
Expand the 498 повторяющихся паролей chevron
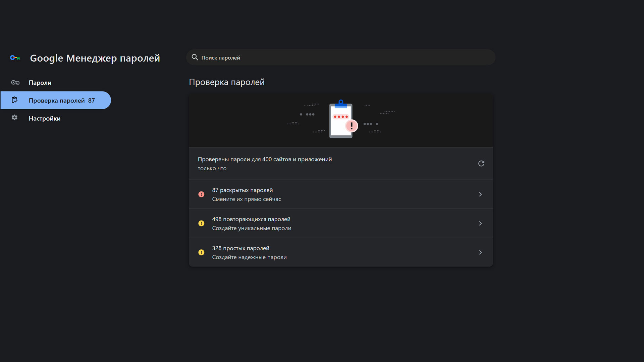[x=480, y=224]
